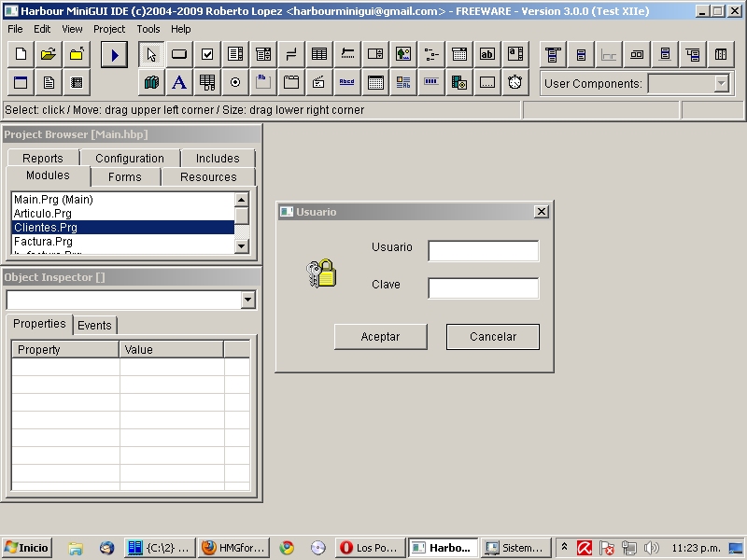747x560 pixels.
Task: Switch to the Events tab
Action: [94, 325]
